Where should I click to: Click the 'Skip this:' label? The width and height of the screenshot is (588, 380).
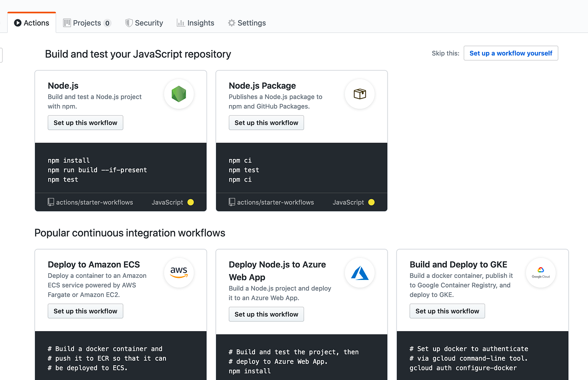(x=445, y=53)
